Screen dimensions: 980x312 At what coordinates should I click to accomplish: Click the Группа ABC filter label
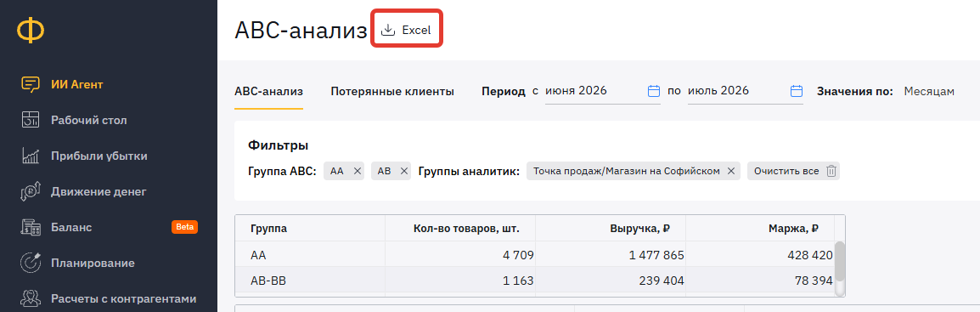point(283,171)
